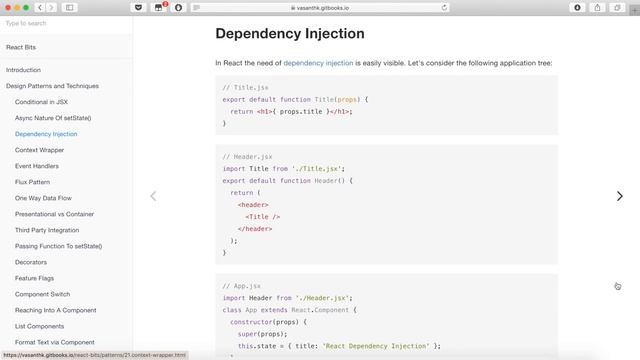Screen dimensions: 640x360
Task: Go to previous page chevron
Action: pos(153,196)
